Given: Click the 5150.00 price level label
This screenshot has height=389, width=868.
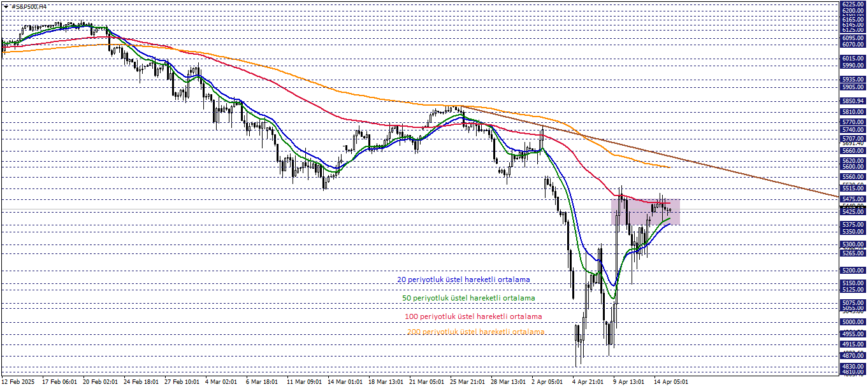Looking at the screenshot, I should pyautogui.click(x=853, y=283).
